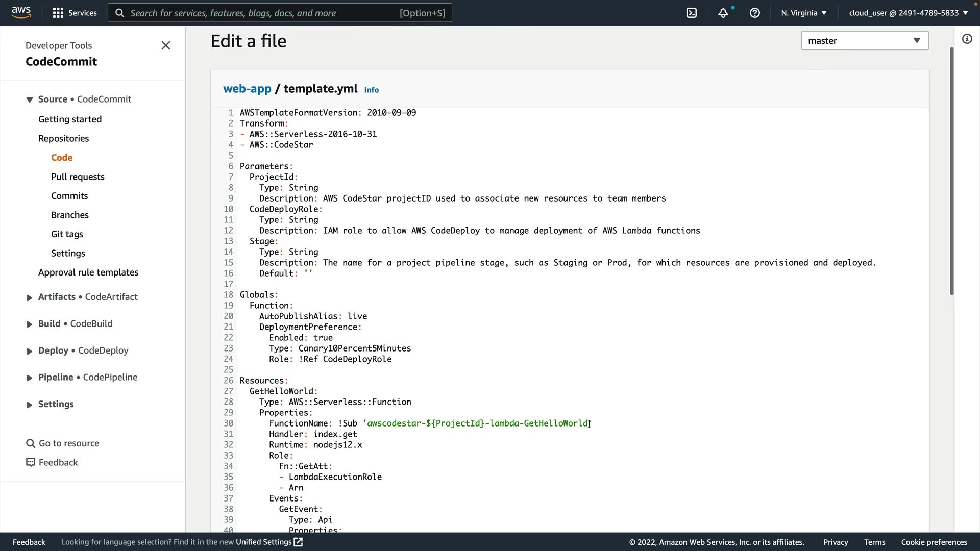Click the sidebar Feedback chat icon
980x551 pixels.
tap(31, 462)
